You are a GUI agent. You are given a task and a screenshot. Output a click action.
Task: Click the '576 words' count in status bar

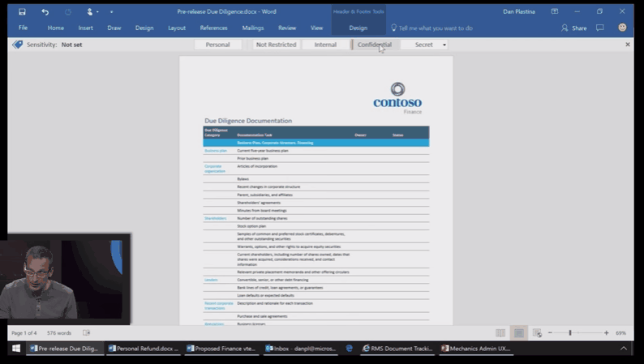(59, 333)
